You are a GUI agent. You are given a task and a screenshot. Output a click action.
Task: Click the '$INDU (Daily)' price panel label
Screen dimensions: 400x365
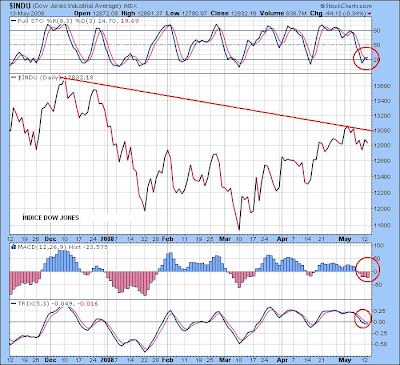click(39, 77)
